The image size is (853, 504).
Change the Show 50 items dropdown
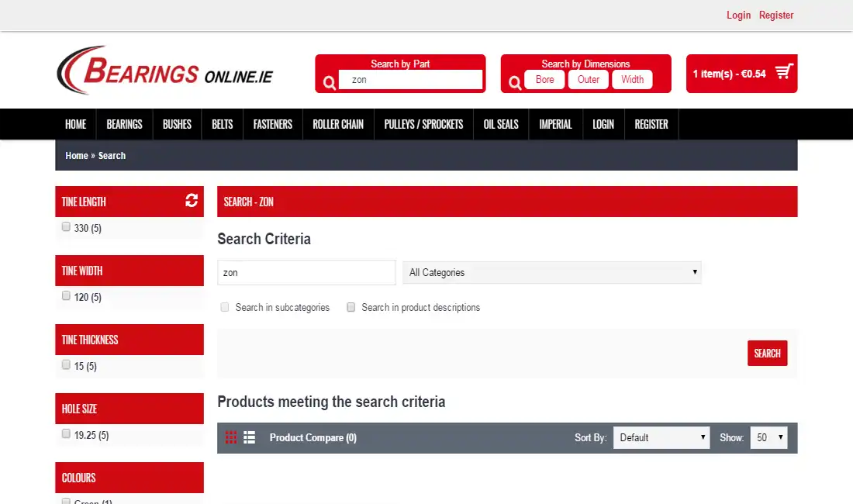768,437
